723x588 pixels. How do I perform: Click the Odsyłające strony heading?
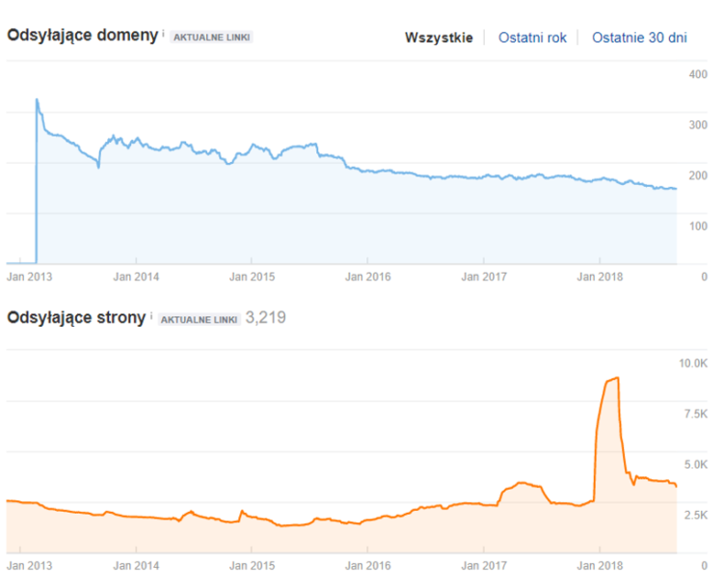(76, 318)
